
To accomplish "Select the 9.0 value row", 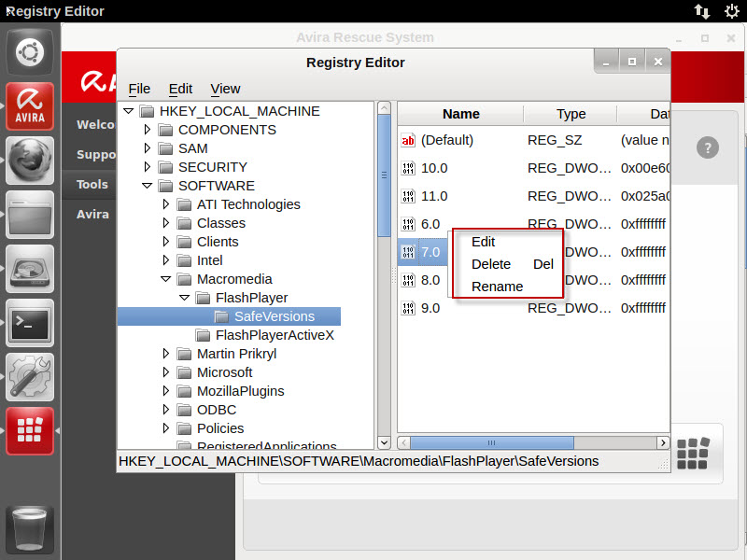I will tap(533, 308).
